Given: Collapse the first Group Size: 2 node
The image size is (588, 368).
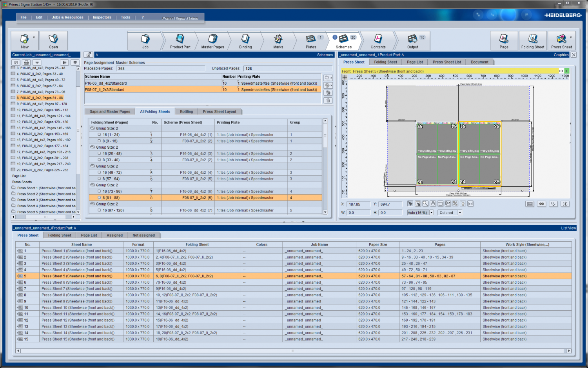Looking at the screenshot, I should tap(93, 128).
